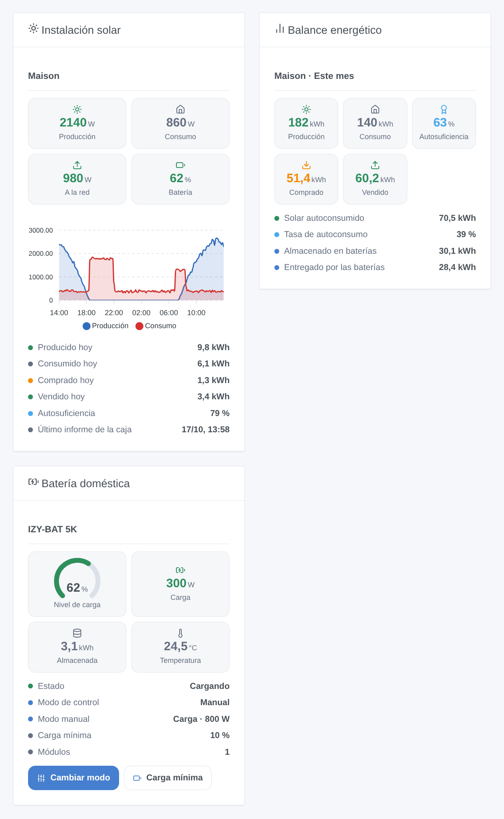Image resolution: width=504 pixels, height=819 pixels.
Task: Click the '30,1 kWh' value
Action: (457, 251)
